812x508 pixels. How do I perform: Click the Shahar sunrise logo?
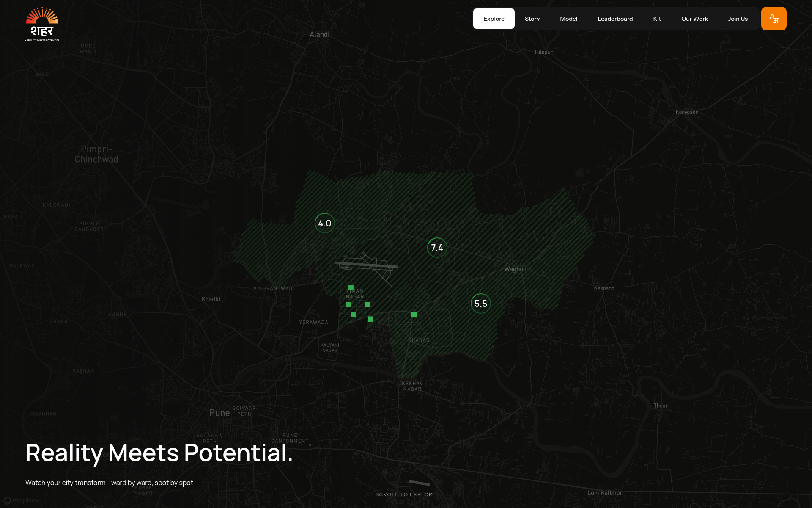point(43,25)
